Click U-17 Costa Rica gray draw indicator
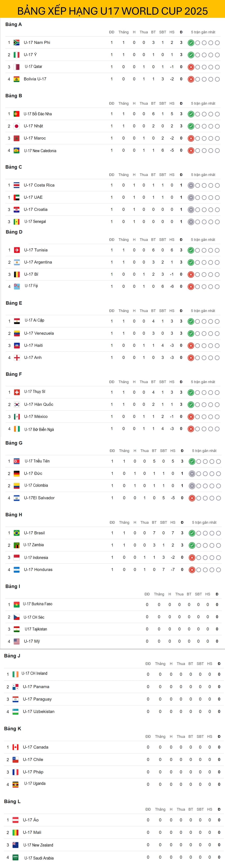This screenshot has width=225, height=868. point(191,185)
